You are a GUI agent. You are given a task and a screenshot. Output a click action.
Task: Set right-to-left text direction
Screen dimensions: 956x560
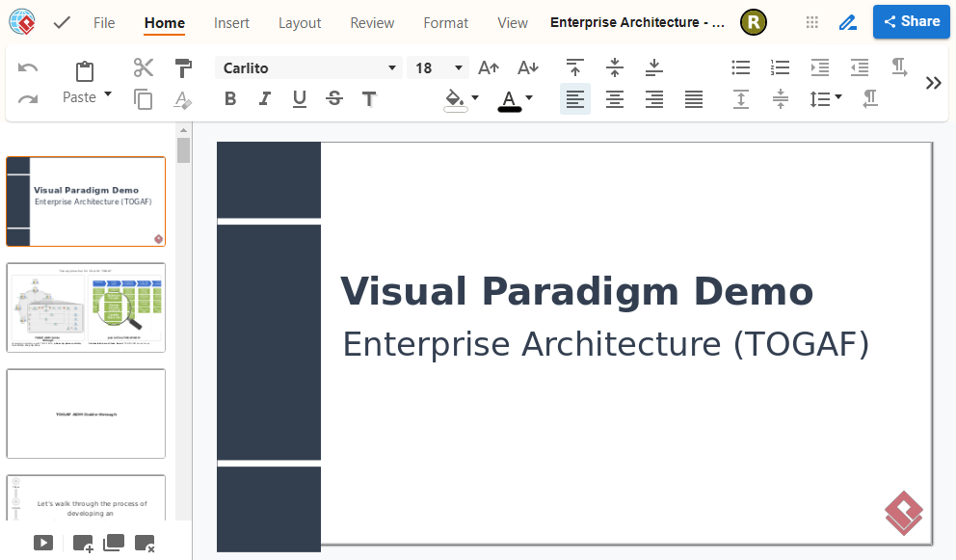[870, 99]
